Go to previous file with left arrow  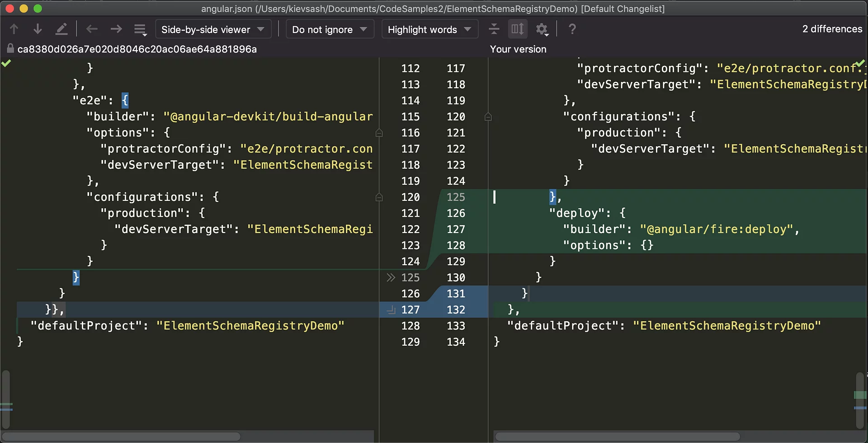click(92, 29)
